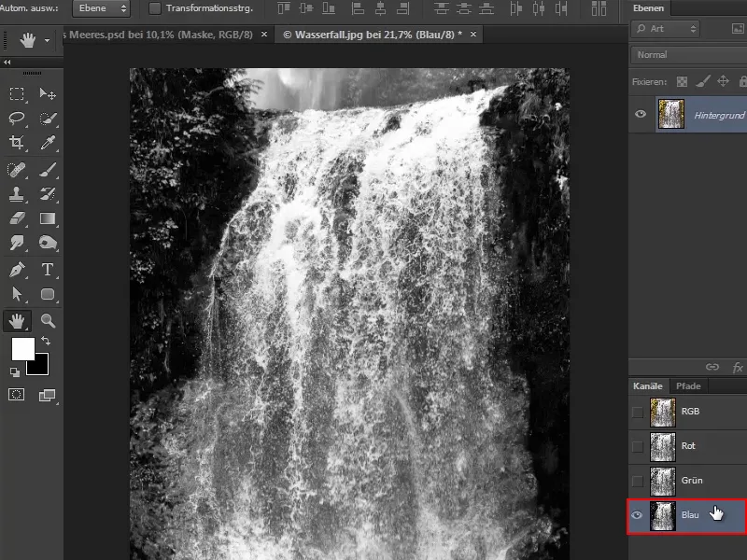The image size is (747, 560).
Task: Select the Pen tool
Action: [x=17, y=270]
